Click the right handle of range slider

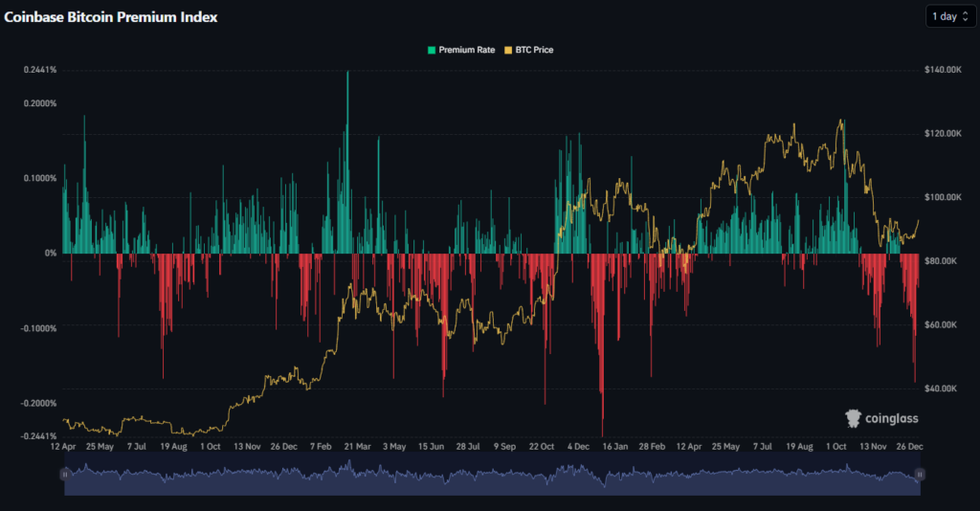(x=919, y=474)
